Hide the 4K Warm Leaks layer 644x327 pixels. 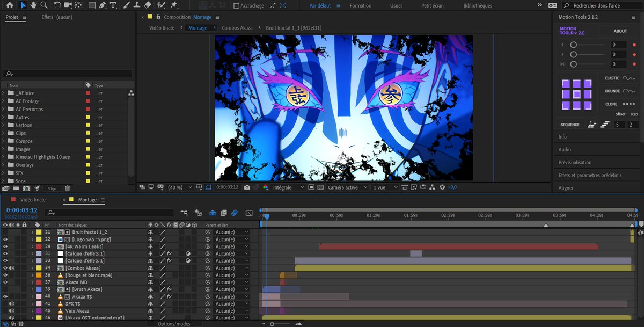[x=5, y=246]
